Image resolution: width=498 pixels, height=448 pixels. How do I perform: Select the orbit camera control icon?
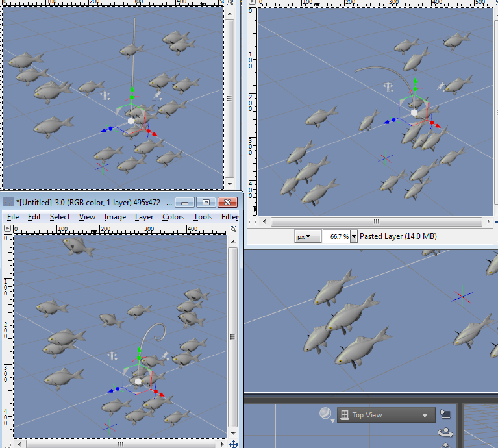445,432
